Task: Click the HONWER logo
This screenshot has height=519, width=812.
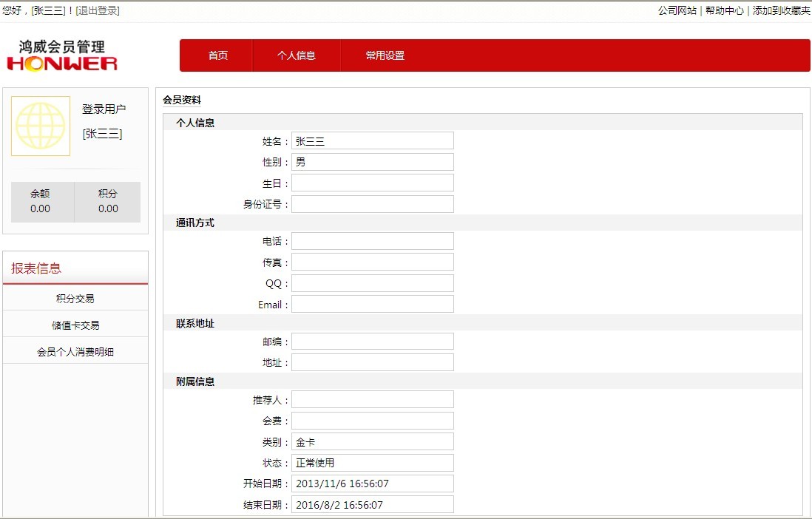Action: click(x=62, y=56)
